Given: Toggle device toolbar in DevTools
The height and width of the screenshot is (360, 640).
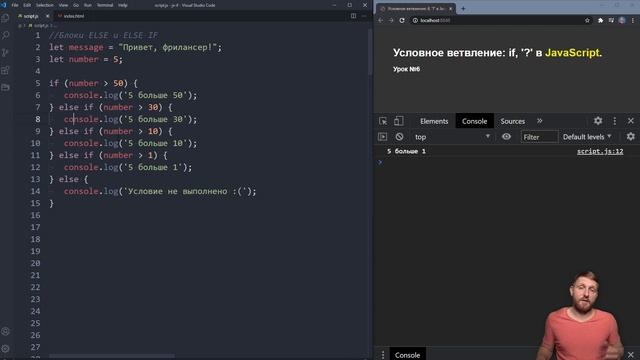Looking at the screenshot, I should [399, 121].
